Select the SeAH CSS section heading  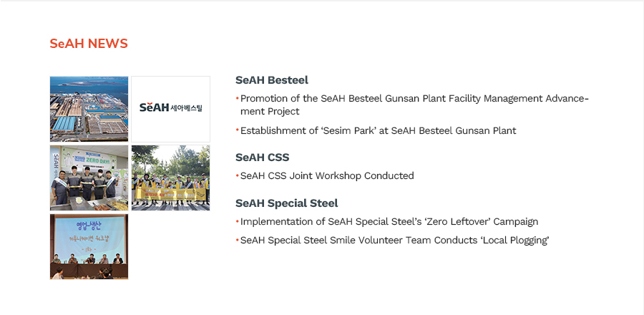coord(263,157)
